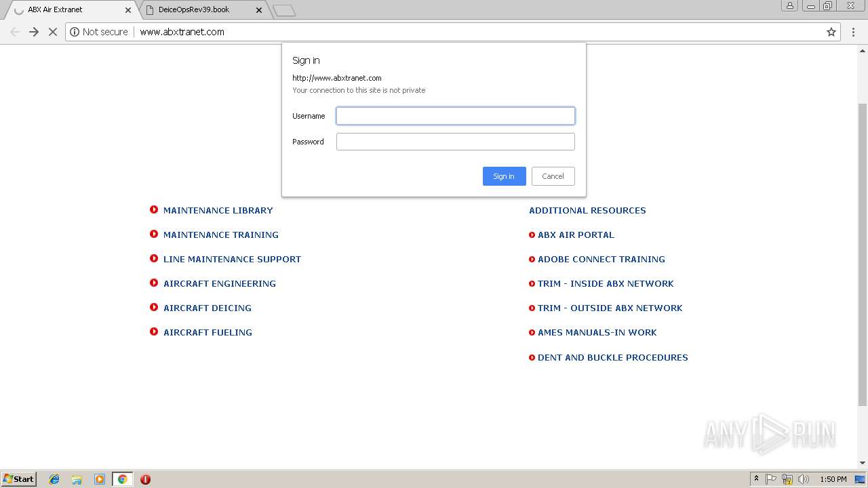Focus the Username input field

click(x=456, y=116)
